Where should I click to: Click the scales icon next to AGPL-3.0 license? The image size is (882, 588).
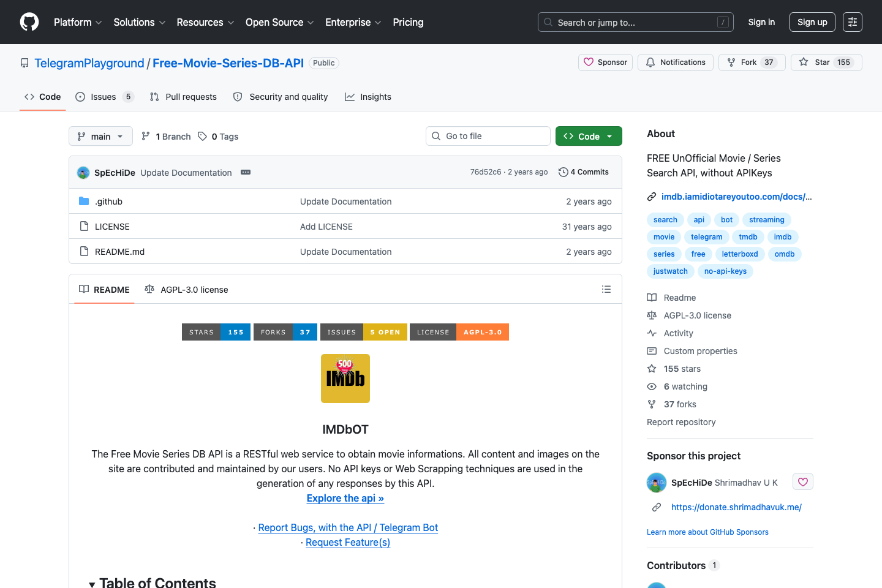point(149,288)
